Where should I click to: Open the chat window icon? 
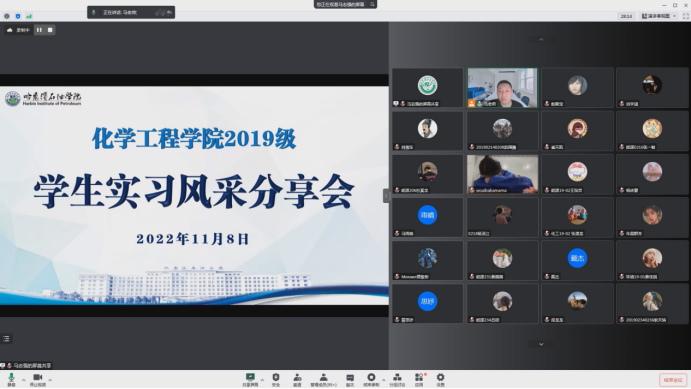pyautogui.click(x=350, y=379)
